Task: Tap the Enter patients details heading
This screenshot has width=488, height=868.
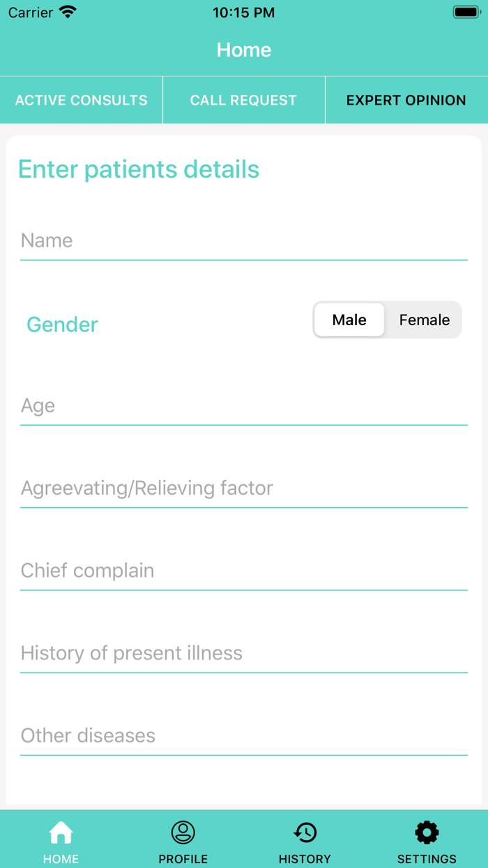Action: (139, 170)
